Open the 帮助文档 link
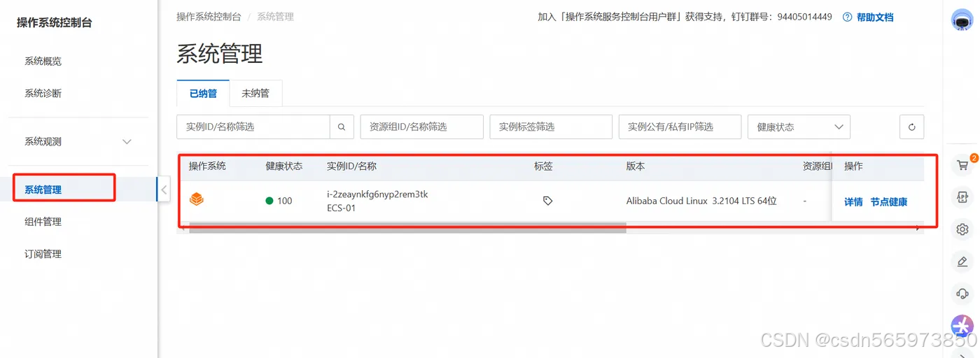 coord(875,17)
